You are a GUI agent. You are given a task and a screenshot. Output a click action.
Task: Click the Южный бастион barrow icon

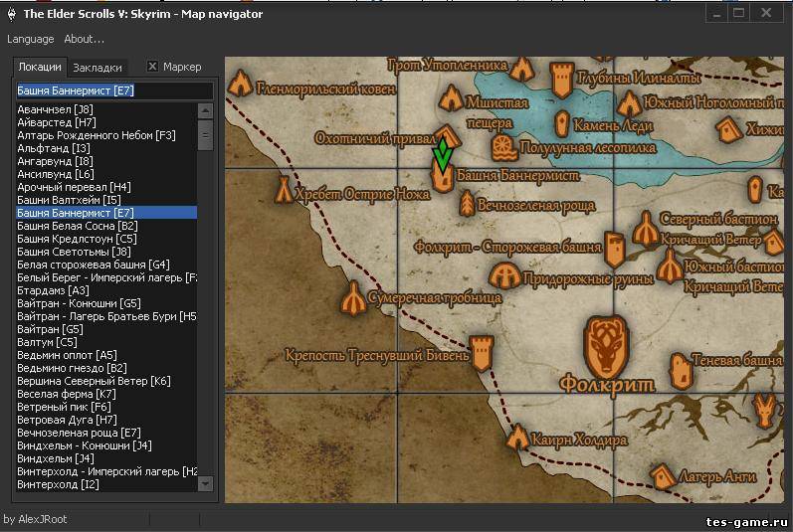click(x=669, y=266)
